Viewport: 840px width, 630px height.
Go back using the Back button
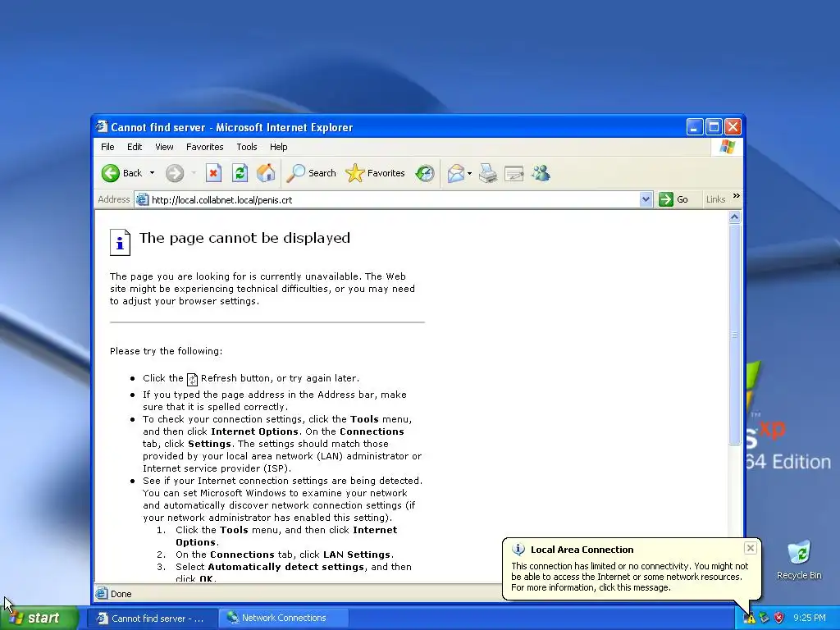[x=122, y=173]
